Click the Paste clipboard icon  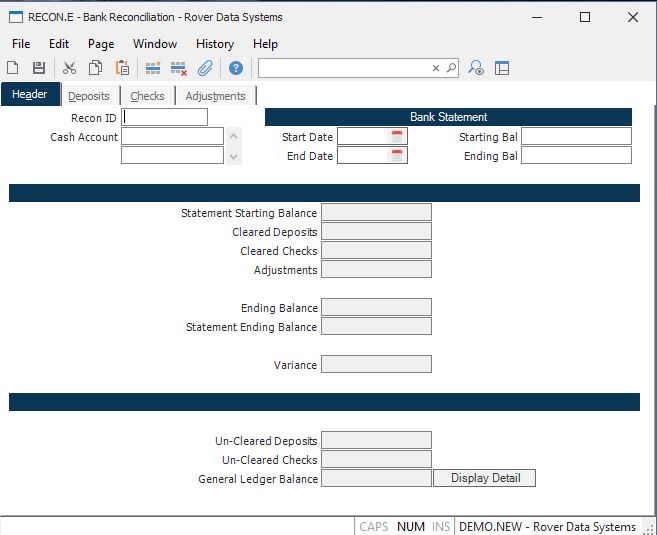[x=122, y=68]
